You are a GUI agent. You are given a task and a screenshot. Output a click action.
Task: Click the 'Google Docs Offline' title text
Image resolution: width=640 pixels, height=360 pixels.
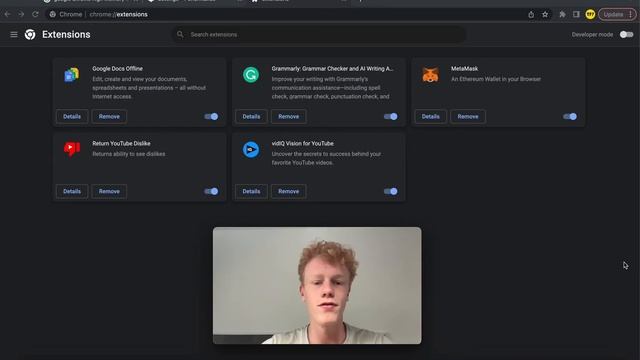118,69
